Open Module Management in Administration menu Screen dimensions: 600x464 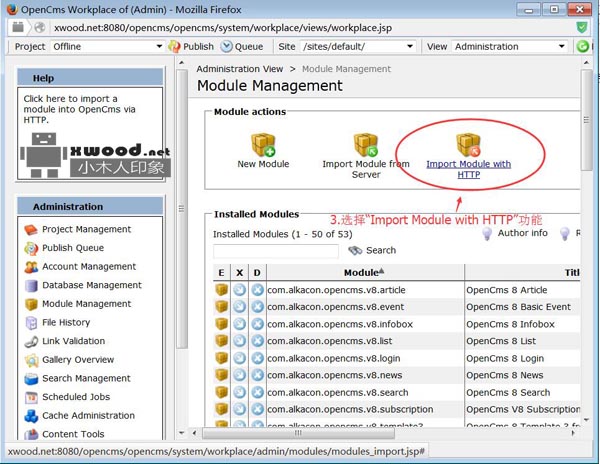78,304
